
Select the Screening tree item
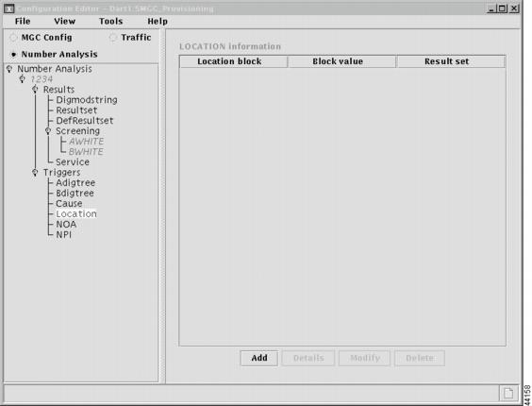[x=77, y=131]
